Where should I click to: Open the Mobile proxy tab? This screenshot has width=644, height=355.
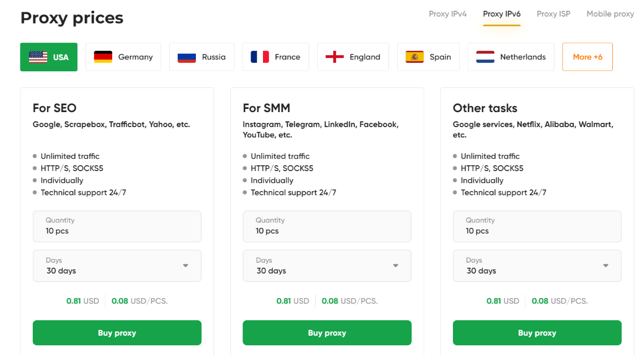click(610, 14)
